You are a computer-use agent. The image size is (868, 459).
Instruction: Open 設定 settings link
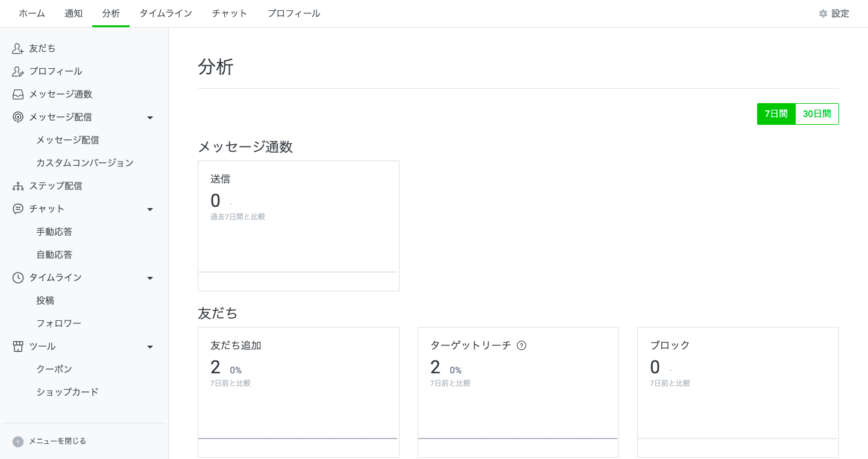coord(834,13)
